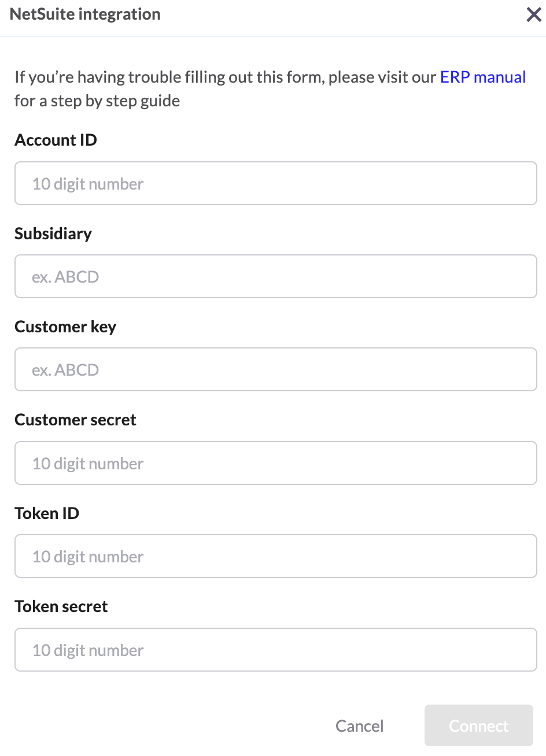Screen dimensions: 546x756
Task: Click the "Customer key" field label
Action: [x=65, y=327]
